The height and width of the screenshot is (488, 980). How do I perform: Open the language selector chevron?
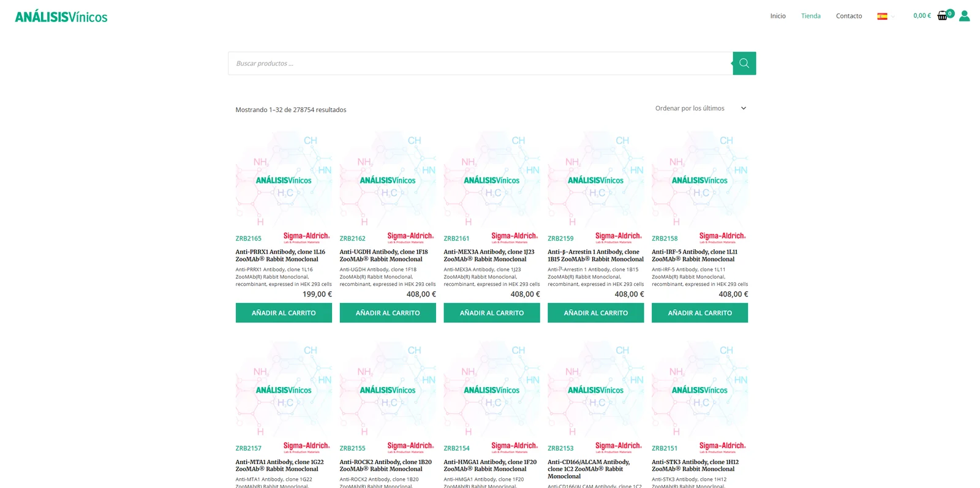pyautogui.click(x=893, y=17)
